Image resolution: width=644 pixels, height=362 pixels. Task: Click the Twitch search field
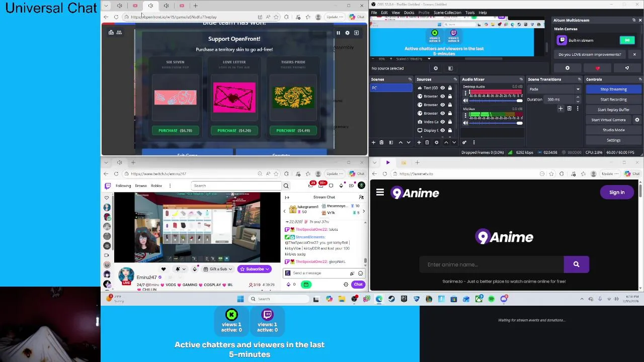click(237, 186)
